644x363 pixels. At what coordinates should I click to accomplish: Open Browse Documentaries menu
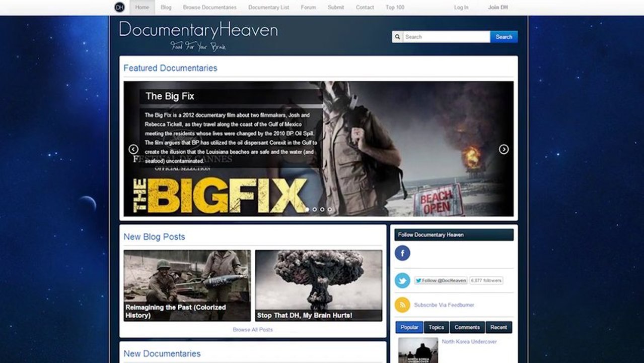pos(209,8)
